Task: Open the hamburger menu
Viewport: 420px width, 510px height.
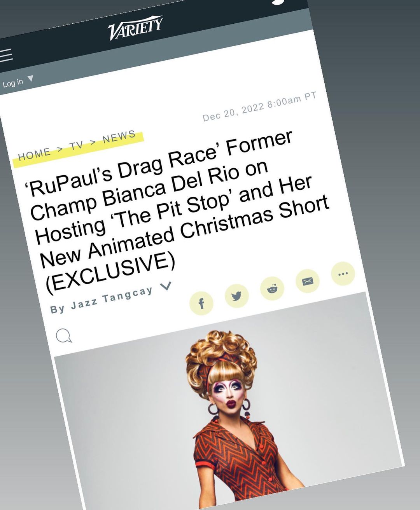Action: coord(6,55)
